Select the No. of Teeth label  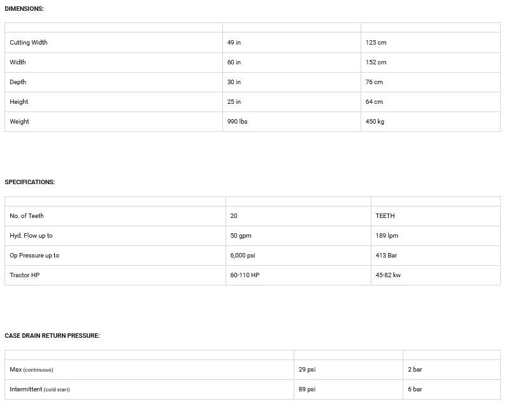tap(27, 216)
